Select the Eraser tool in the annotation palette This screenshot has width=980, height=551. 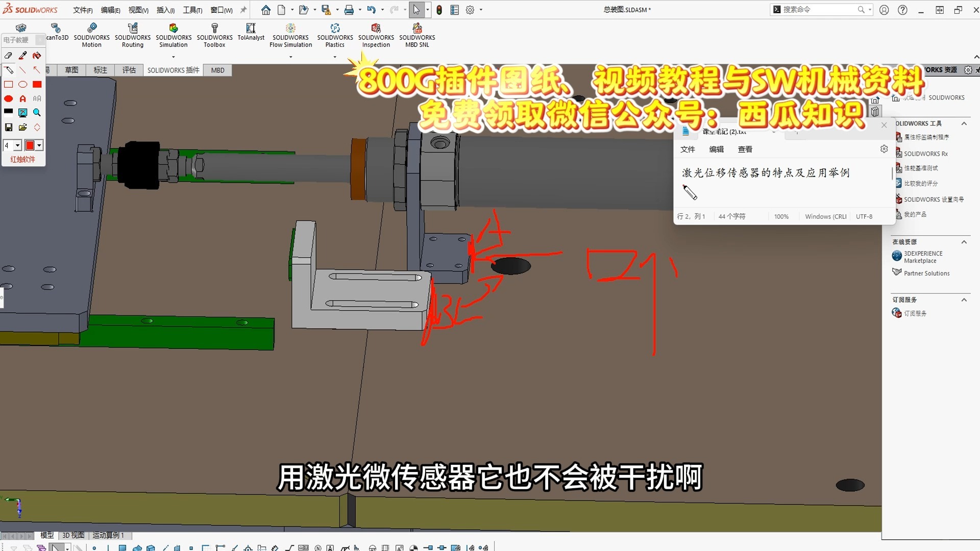tap(9, 56)
